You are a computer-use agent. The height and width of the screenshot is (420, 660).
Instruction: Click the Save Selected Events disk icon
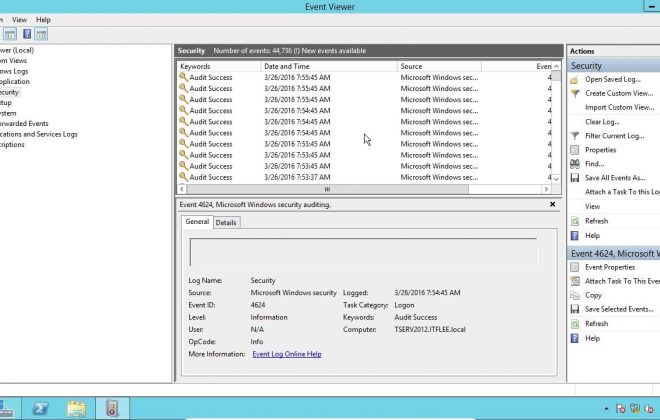[575, 309]
